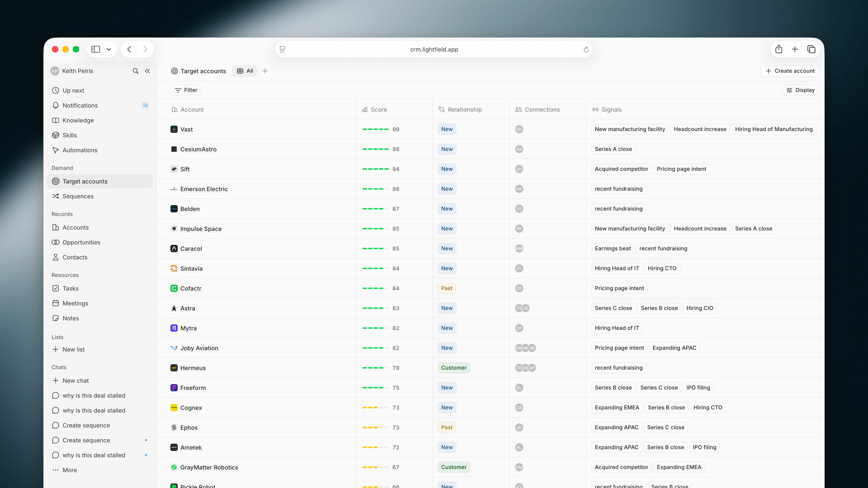Image resolution: width=868 pixels, height=488 pixels.
Task: Click the Cognex score bar of 73
Action: (376, 408)
